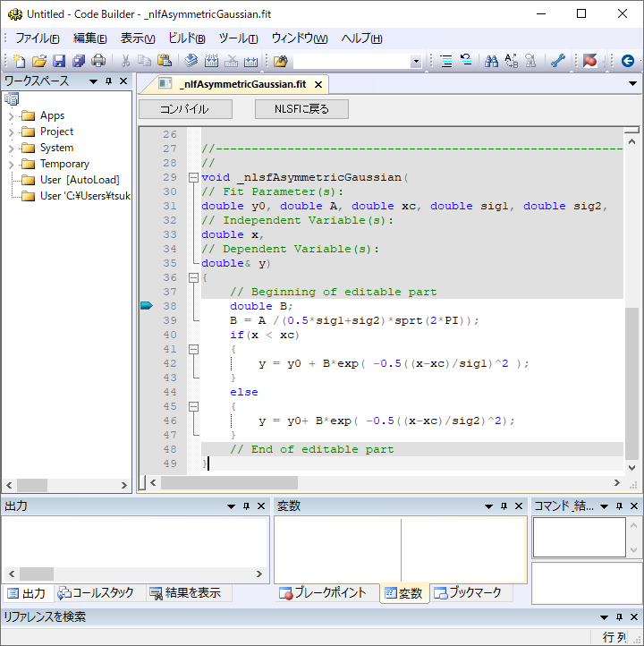Click the Find in Files folder icon
Image resolution: width=644 pixels, height=646 pixels.
click(x=281, y=61)
